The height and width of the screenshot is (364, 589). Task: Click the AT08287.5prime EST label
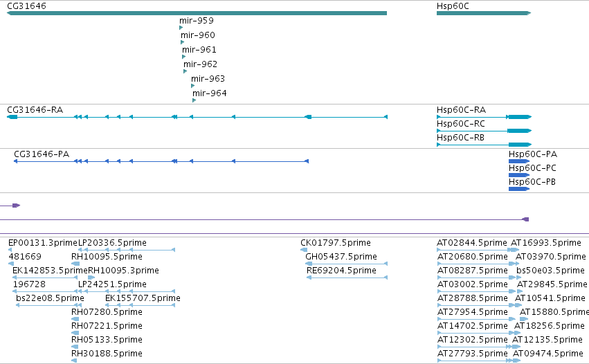(473, 271)
